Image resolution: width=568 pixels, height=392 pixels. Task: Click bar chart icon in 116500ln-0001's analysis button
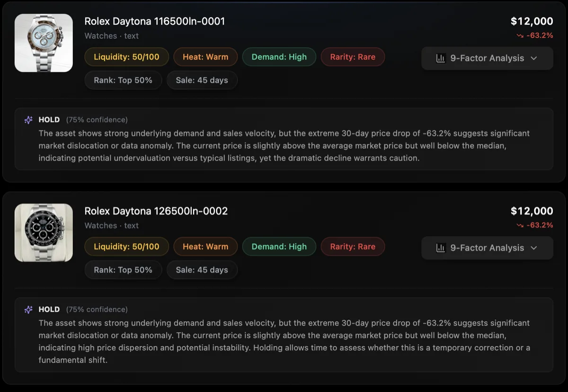click(441, 58)
